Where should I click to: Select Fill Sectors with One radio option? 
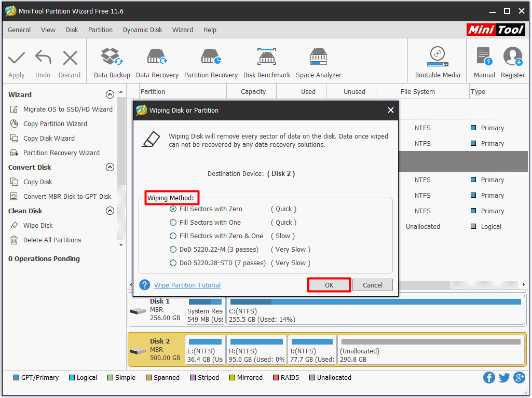point(173,223)
